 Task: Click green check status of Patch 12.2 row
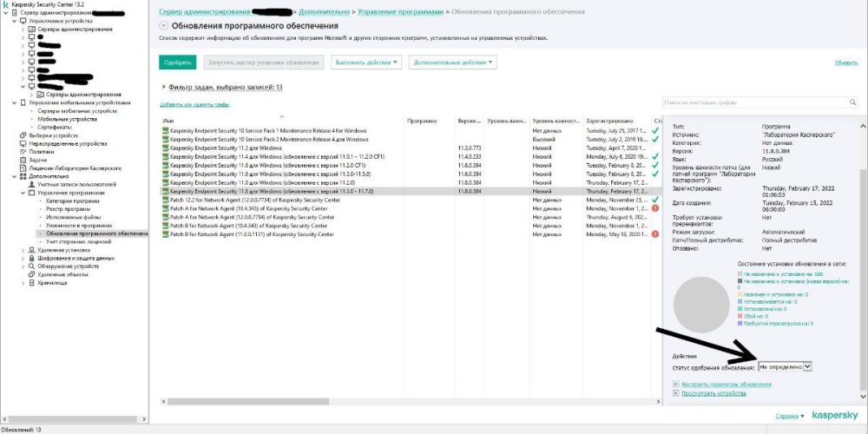(x=655, y=200)
